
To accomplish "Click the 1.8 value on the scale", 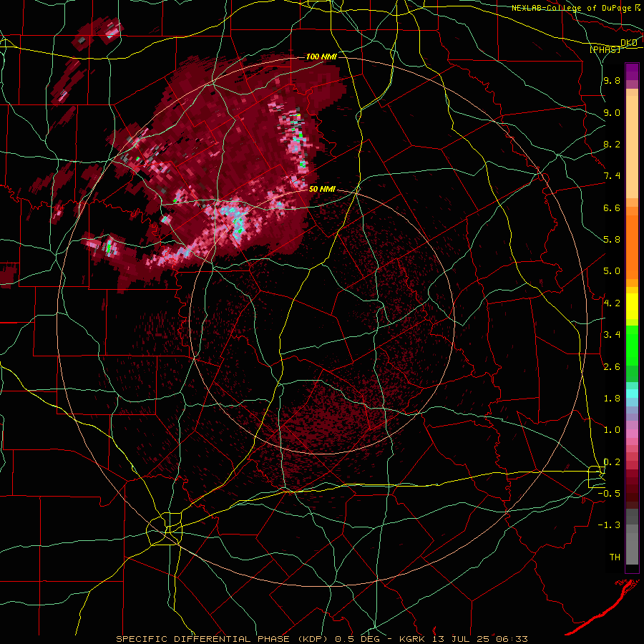I will click(612, 399).
